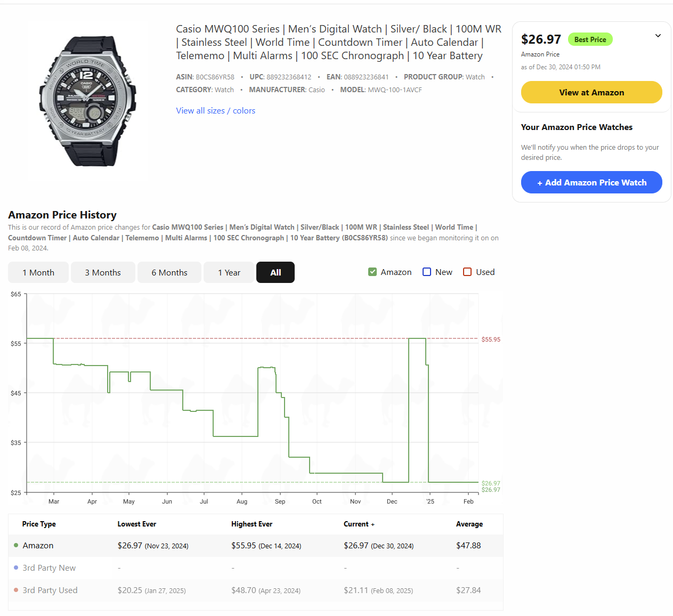Image resolution: width=673 pixels, height=616 pixels.
Task: Enable the Used price checkbox
Action: (467, 272)
